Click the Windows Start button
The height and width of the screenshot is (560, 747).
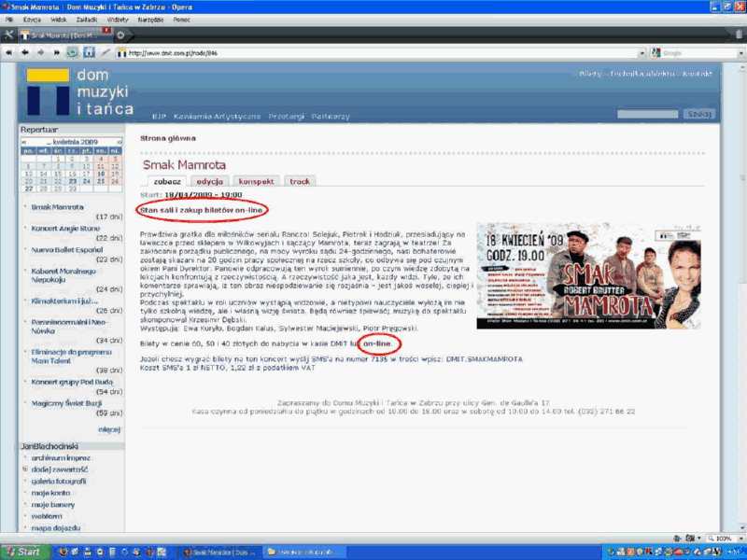pyautogui.click(x=23, y=552)
